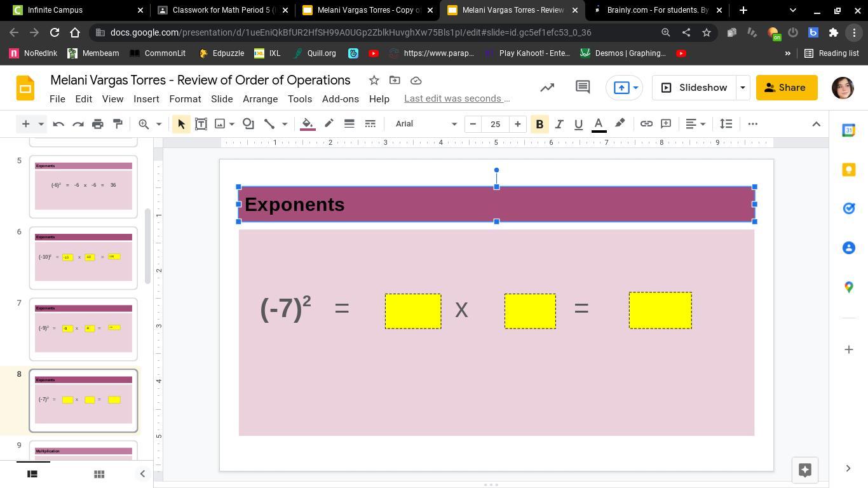The width and height of the screenshot is (868, 488).
Task: Check the cloud document status icon
Action: (x=416, y=80)
